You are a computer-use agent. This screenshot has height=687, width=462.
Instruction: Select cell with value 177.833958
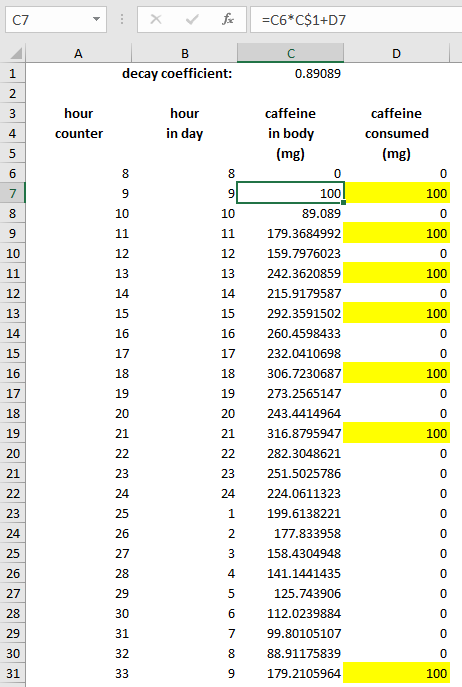click(291, 534)
